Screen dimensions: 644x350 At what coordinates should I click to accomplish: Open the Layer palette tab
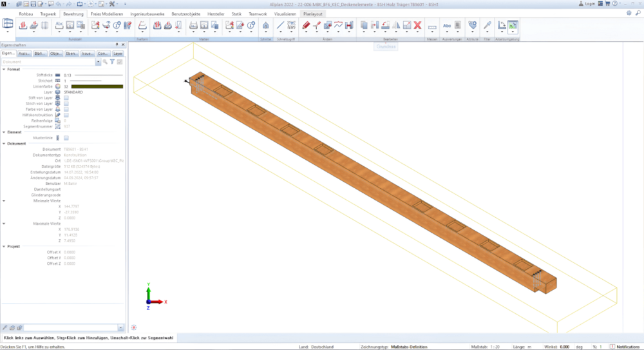(x=118, y=53)
